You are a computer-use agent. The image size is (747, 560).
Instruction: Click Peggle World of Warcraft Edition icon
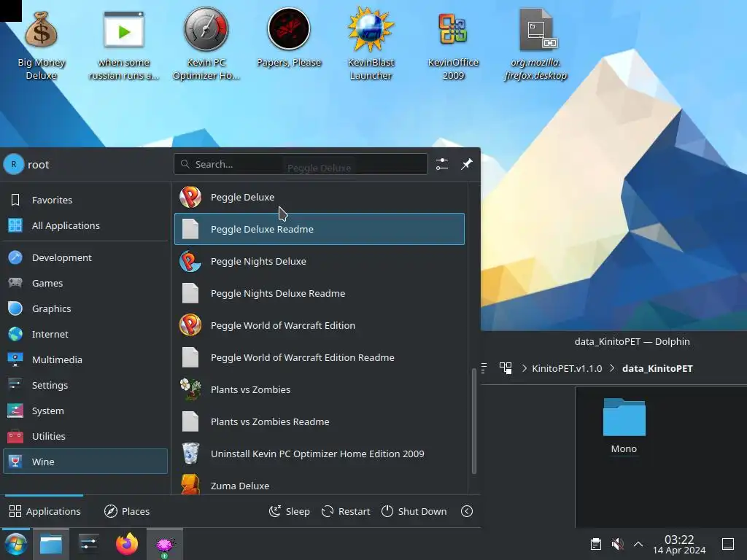(x=190, y=325)
